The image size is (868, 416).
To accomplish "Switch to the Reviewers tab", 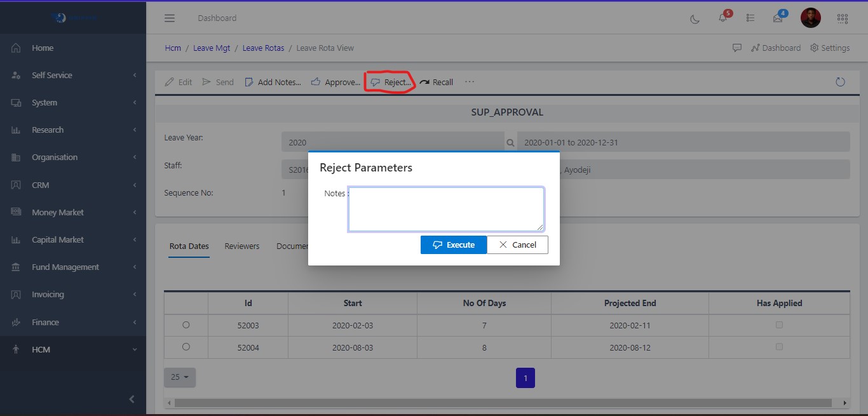I will [x=242, y=246].
